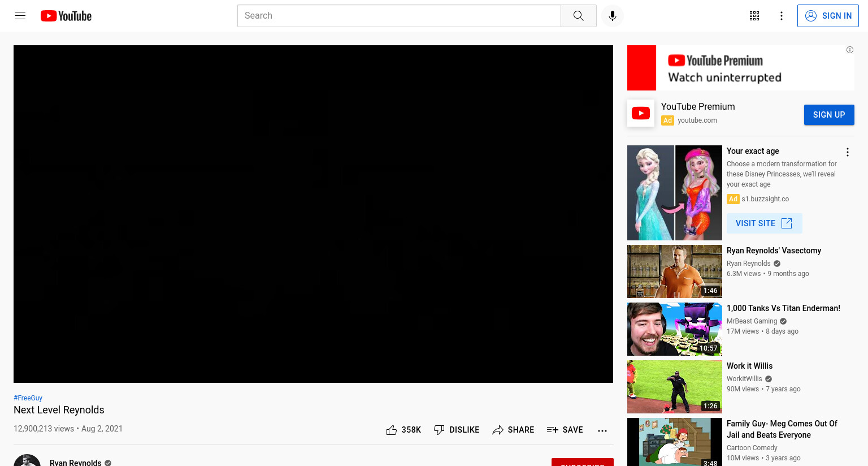Open the MrBeast Gaming channel link

752,321
